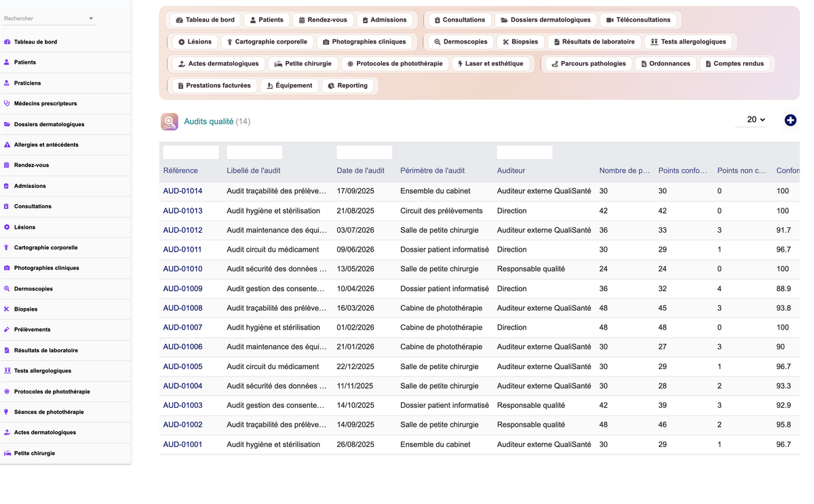This screenshot has height=504, width=814.
Task: Click the date cell 10/04/2026
Action: coord(355,289)
